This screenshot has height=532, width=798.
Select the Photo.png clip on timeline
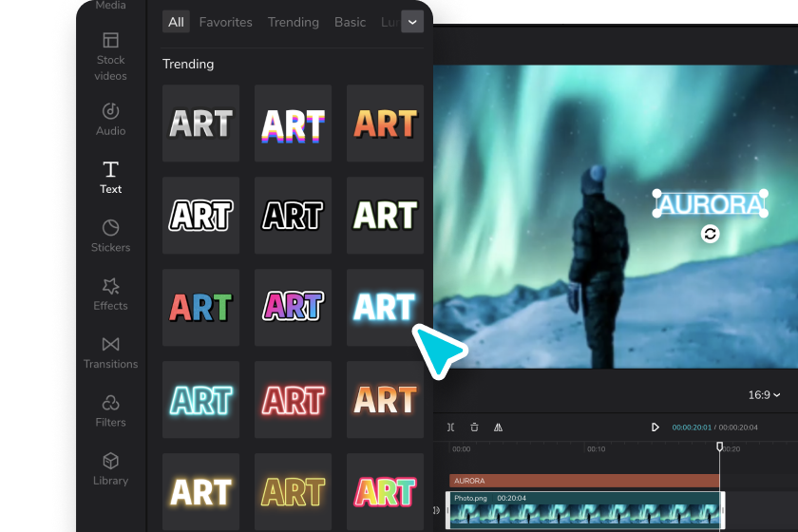click(585, 510)
